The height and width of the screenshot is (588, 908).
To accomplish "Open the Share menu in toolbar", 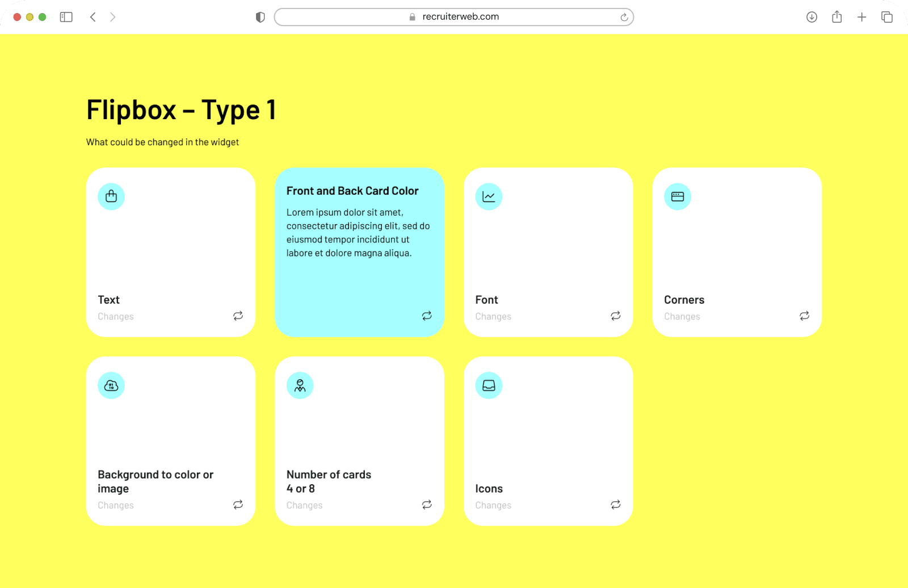I will 836,17.
